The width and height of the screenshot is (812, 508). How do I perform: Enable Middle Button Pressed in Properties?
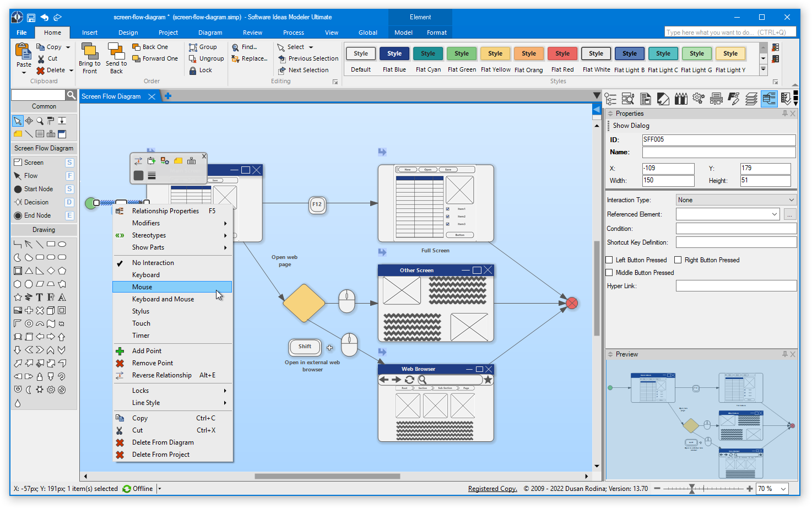click(x=609, y=272)
